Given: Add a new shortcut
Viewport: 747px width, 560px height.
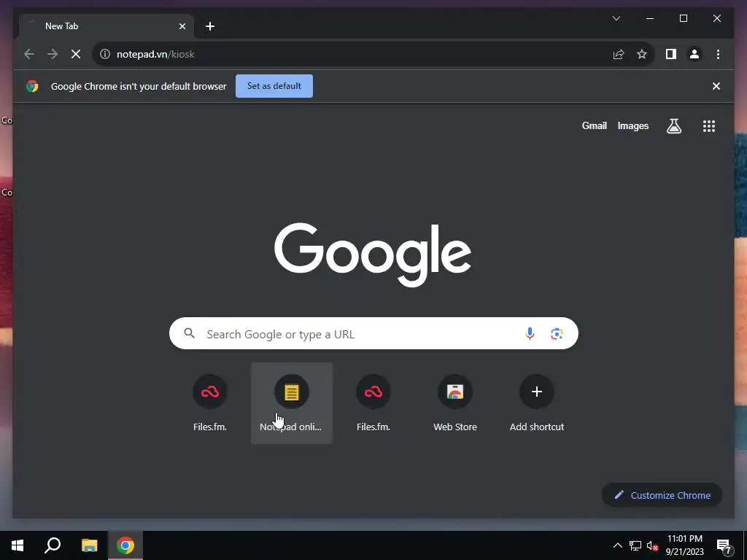Looking at the screenshot, I should tap(537, 403).
